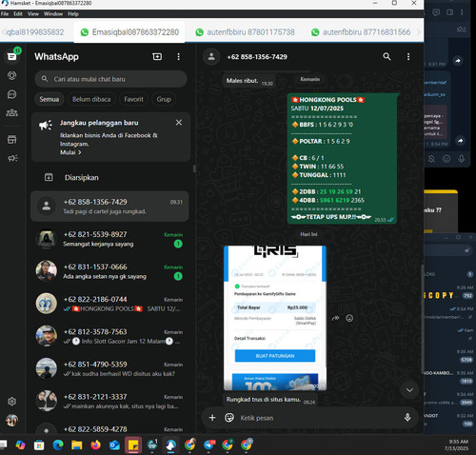This screenshot has width=476, height=455.
Task: Open the Window menu
Action: coord(53,13)
